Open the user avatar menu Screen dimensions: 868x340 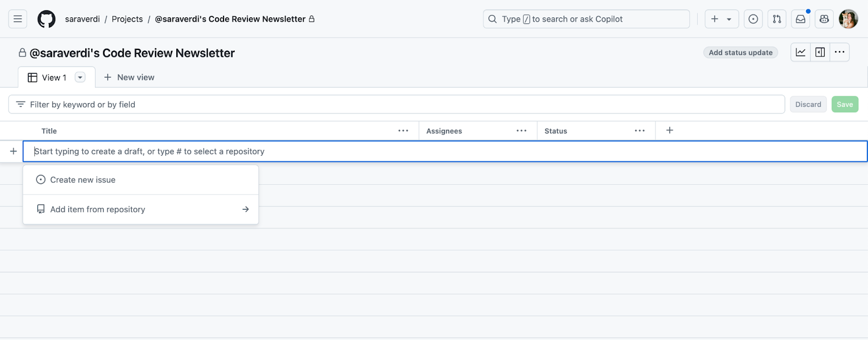848,19
